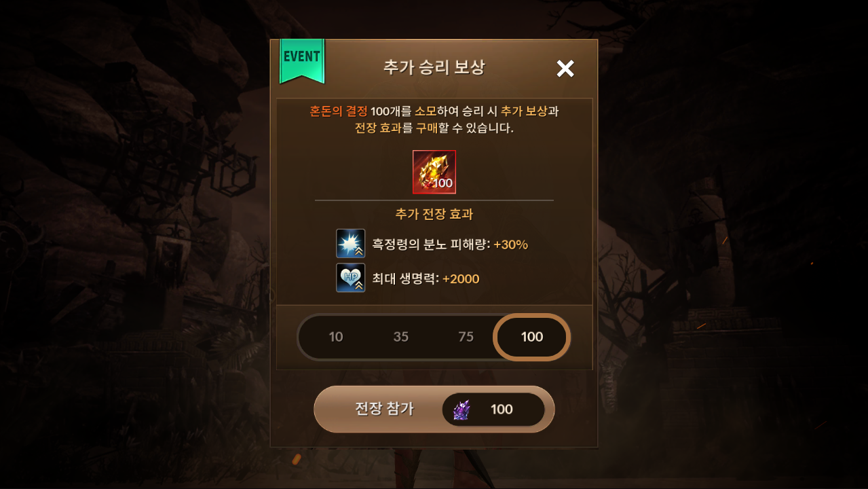
Task: Click the green EVENT ribbon badge
Action: coord(302,61)
